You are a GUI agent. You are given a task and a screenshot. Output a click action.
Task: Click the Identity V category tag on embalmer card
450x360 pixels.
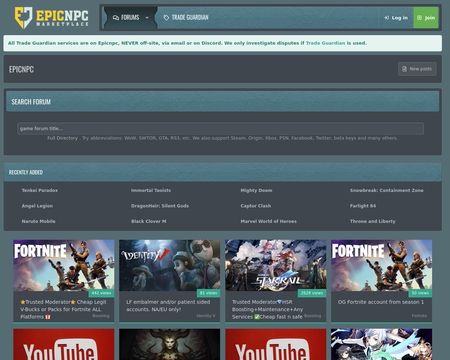(205, 316)
